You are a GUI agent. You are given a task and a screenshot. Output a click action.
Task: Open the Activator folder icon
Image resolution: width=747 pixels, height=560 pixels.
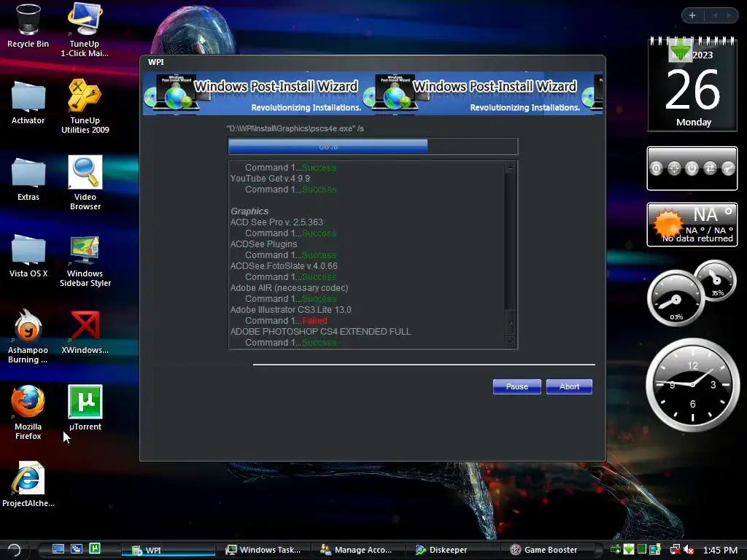coord(28,103)
